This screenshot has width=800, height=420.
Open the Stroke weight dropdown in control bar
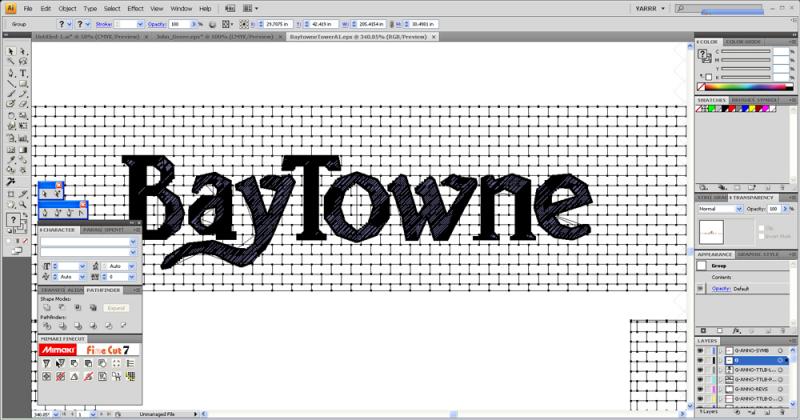(140, 24)
